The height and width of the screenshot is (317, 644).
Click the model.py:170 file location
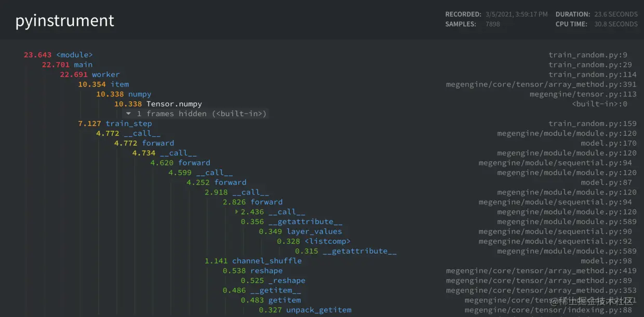click(609, 144)
